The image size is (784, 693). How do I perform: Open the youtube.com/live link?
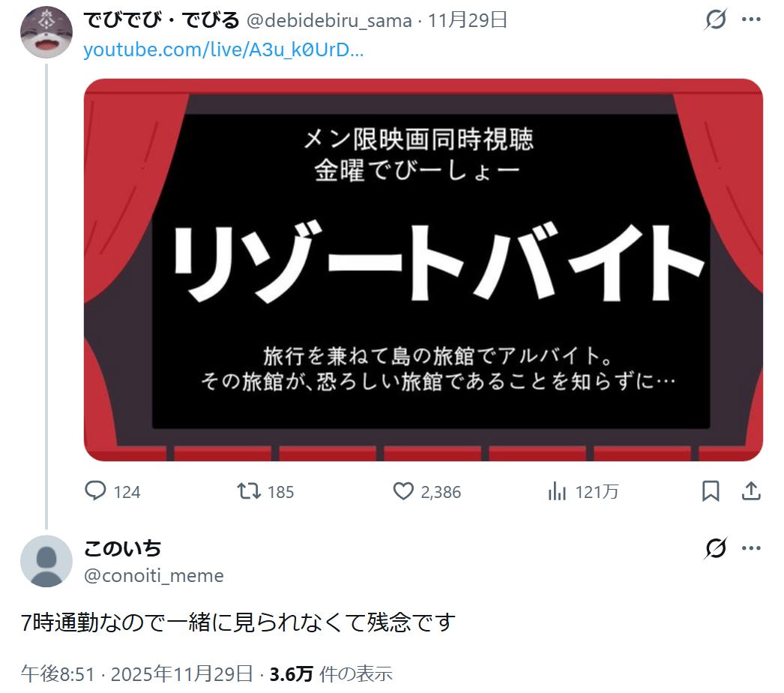[x=223, y=50]
